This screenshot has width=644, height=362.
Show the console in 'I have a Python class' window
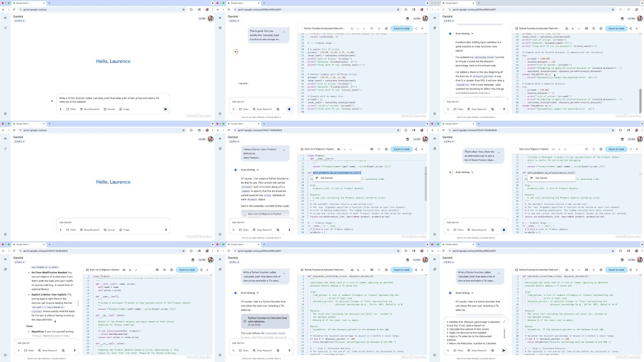point(372,149)
